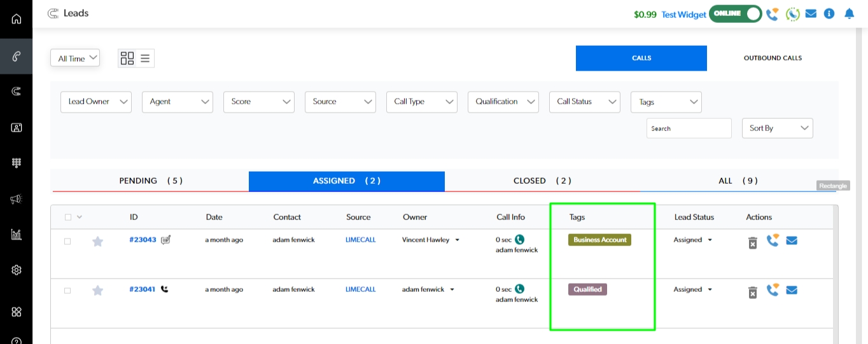868x344 pixels.
Task: Tick the select-all checkbox in table header
Action: (68, 217)
